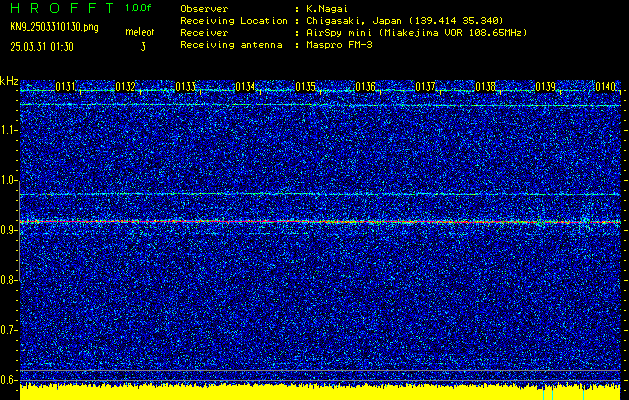Click the 1.1 kHz axis label

tap(8, 131)
